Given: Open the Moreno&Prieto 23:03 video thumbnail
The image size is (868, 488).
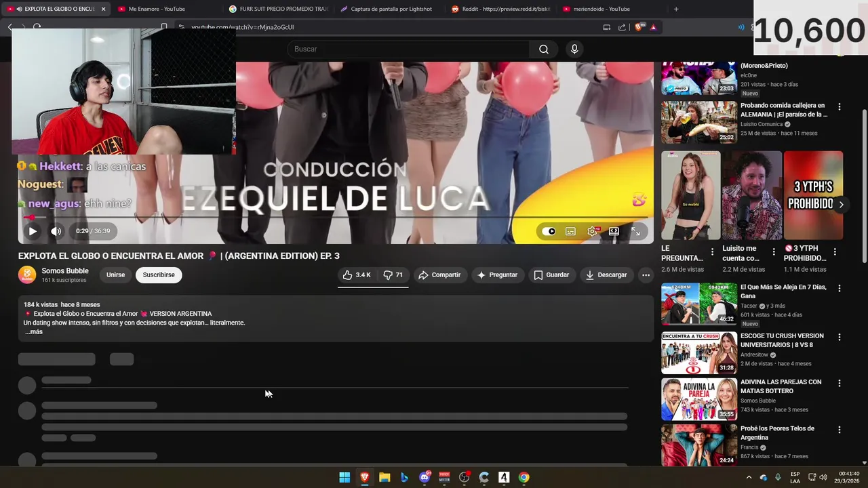Looking at the screenshot, I should [x=699, y=78].
